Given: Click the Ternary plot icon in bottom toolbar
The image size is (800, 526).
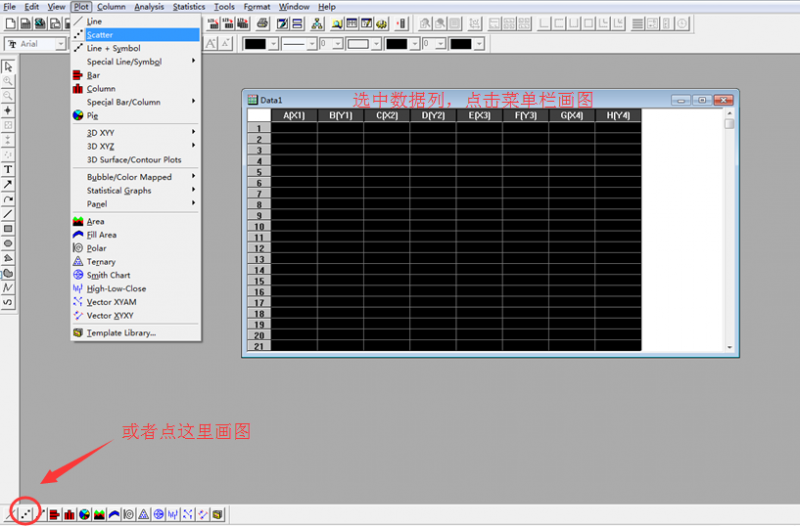Looking at the screenshot, I should click(143, 514).
